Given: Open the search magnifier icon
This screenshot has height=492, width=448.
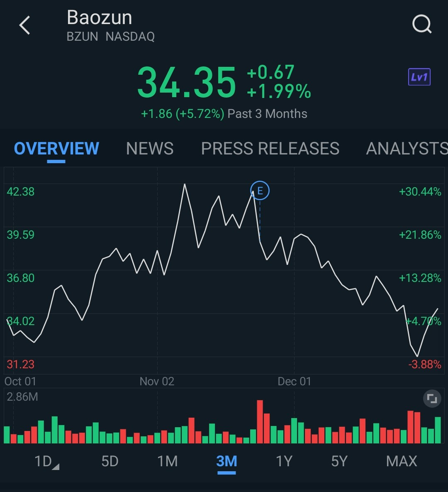Looking at the screenshot, I should click(x=422, y=24).
